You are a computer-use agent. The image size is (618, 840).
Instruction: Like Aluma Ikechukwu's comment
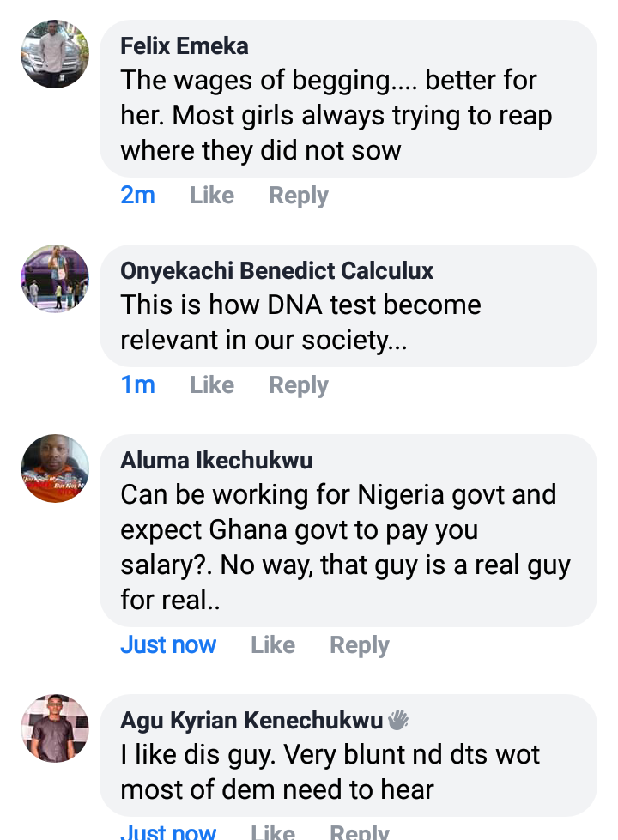pos(273,645)
